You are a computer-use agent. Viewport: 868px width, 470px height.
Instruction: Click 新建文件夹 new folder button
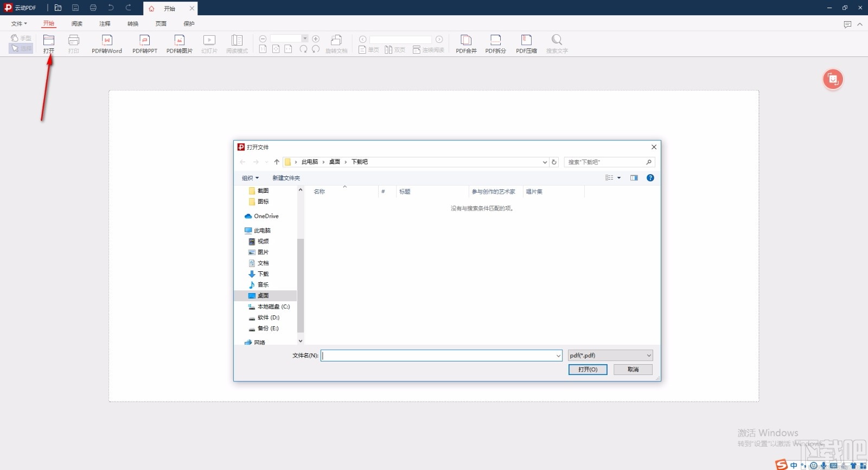pyautogui.click(x=286, y=178)
